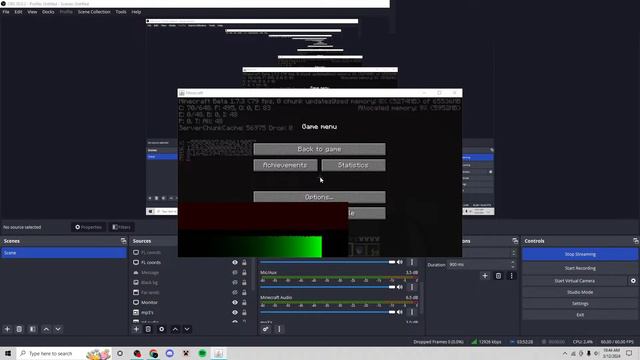
Task: Open the Edit menu
Action: click(18, 12)
